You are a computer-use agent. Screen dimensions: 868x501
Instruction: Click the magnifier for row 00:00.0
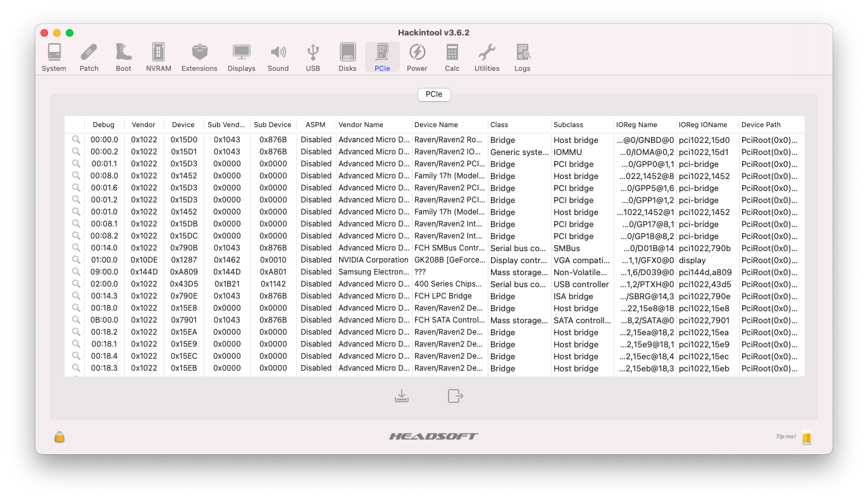point(76,140)
